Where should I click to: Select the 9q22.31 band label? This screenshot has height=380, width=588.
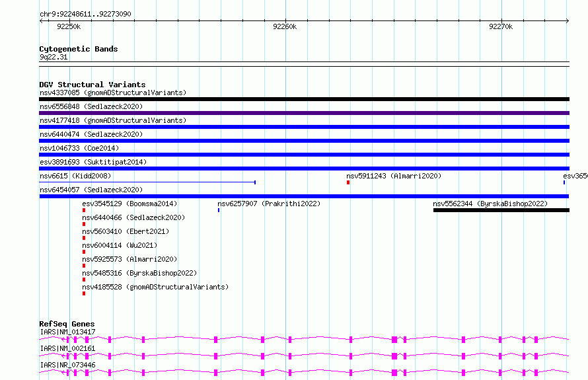54,57
